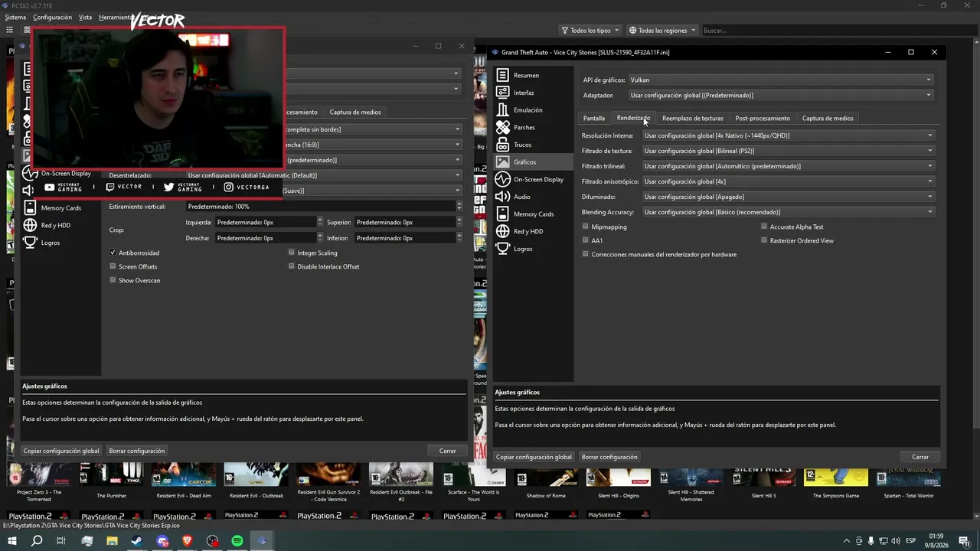Viewport: 980px width, 551px height.
Task: Select Red y HDD globe icon in the Grand Theft Auto window
Action: click(502, 231)
